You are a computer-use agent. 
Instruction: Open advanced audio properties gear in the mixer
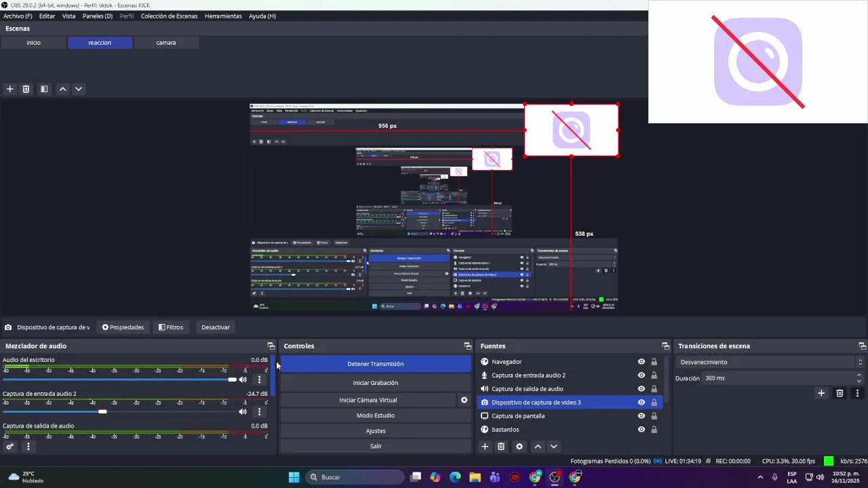pos(9,447)
